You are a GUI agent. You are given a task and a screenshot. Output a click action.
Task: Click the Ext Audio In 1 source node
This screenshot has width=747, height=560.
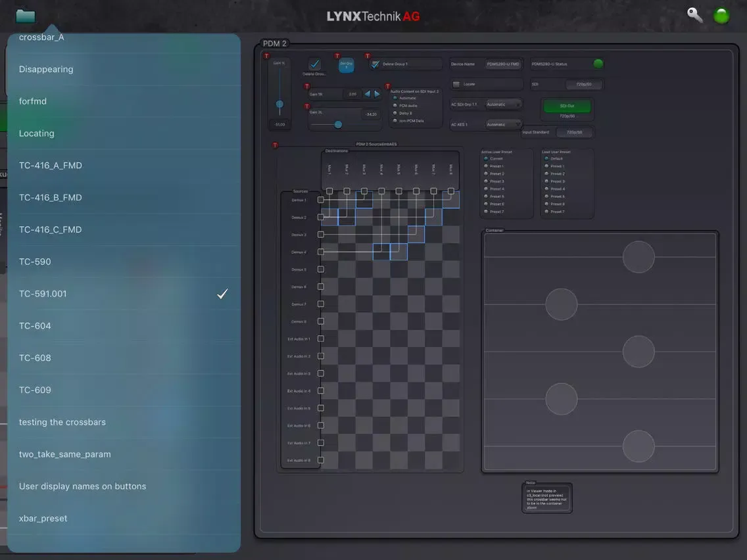321,338
